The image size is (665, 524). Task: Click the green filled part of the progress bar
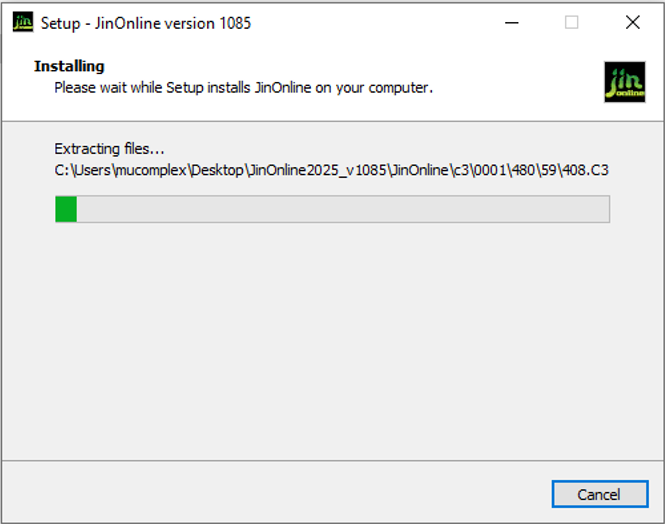pos(66,209)
